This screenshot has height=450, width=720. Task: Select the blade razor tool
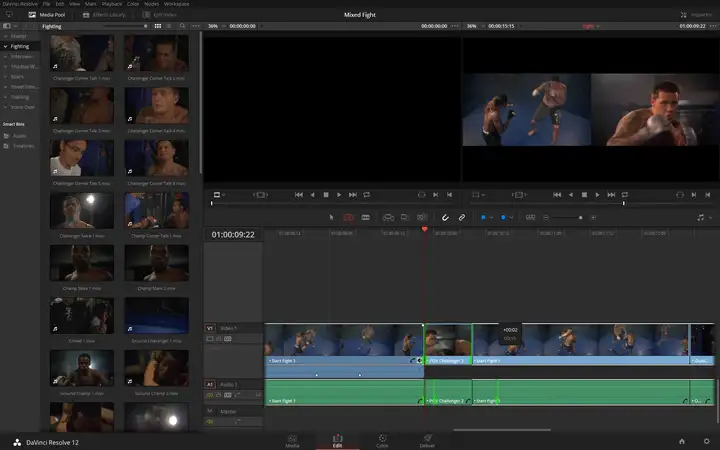[366, 217]
